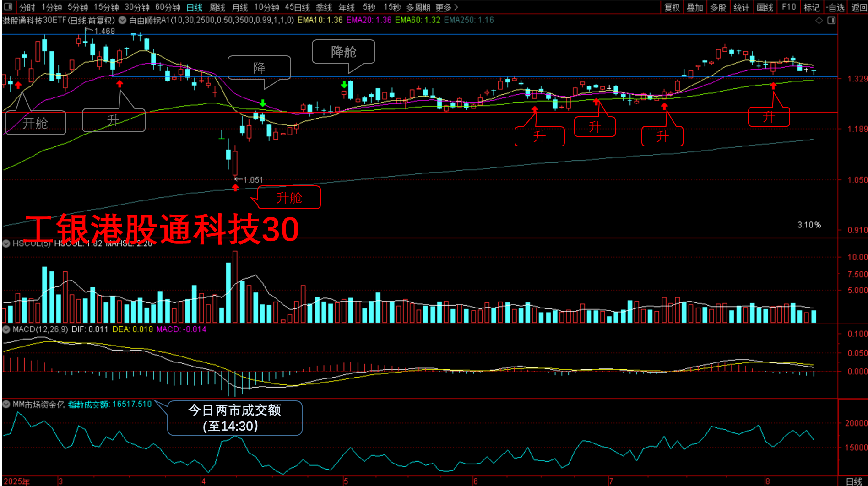Click the EMA250: 1.16 label
This screenshot has height=486, width=868.
469,20
